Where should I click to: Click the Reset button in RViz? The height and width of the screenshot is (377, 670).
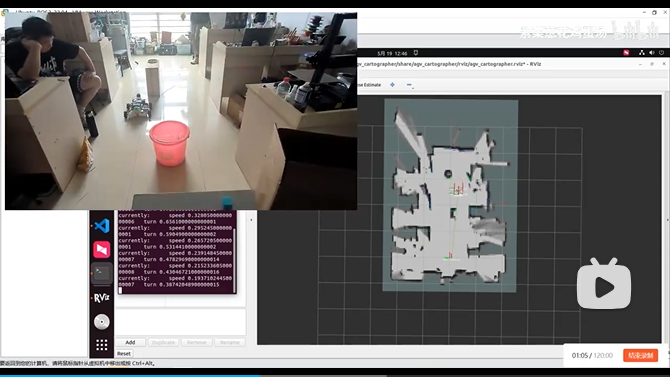click(x=124, y=353)
